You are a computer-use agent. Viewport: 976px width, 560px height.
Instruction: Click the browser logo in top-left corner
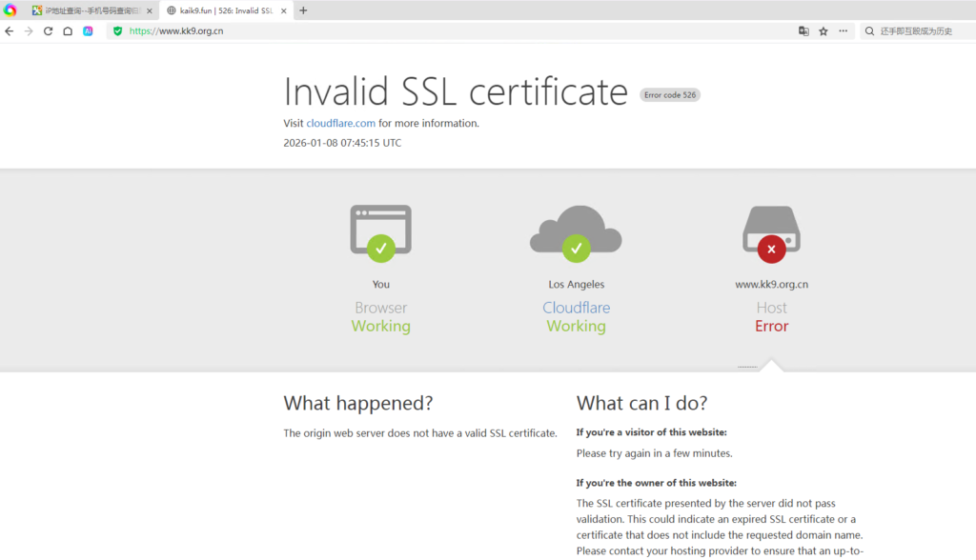[x=10, y=10]
